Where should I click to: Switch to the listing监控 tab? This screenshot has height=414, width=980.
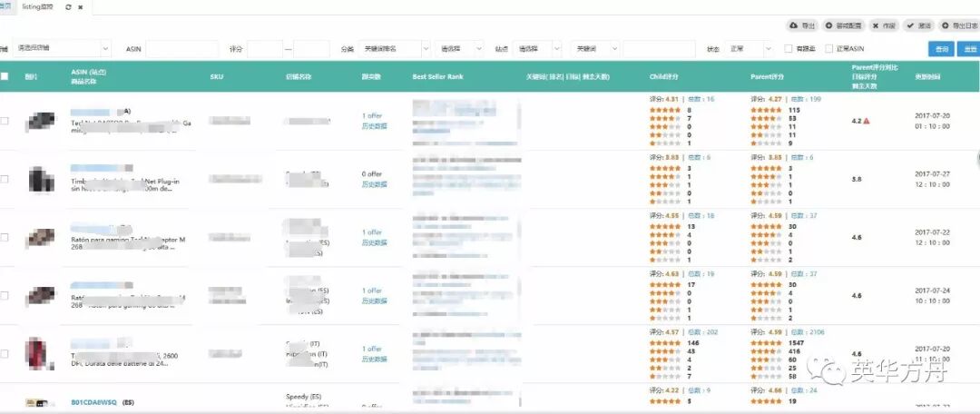pos(37,7)
